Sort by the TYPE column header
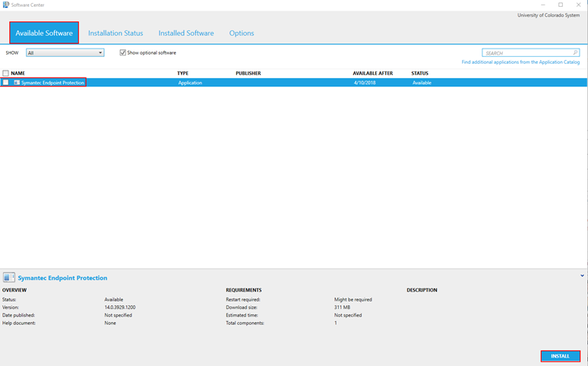This screenshot has width=588, height=366. coord(183,73)
